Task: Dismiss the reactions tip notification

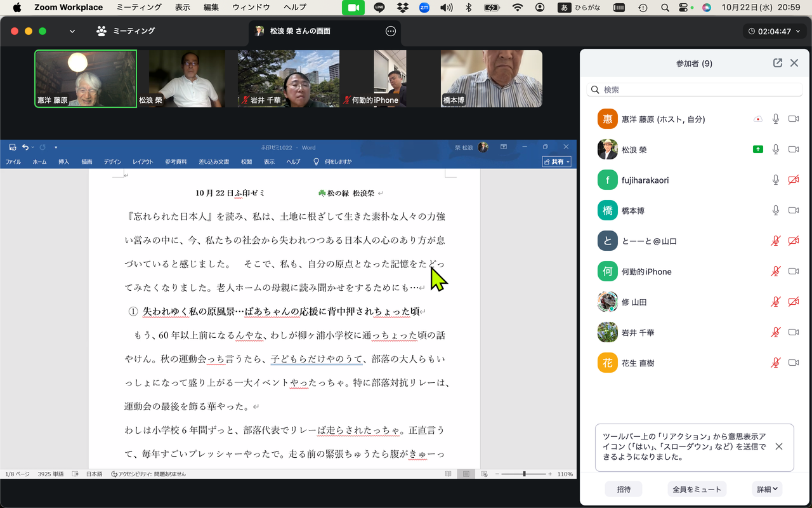Action: pyautogui.click(x=779, y=446)
